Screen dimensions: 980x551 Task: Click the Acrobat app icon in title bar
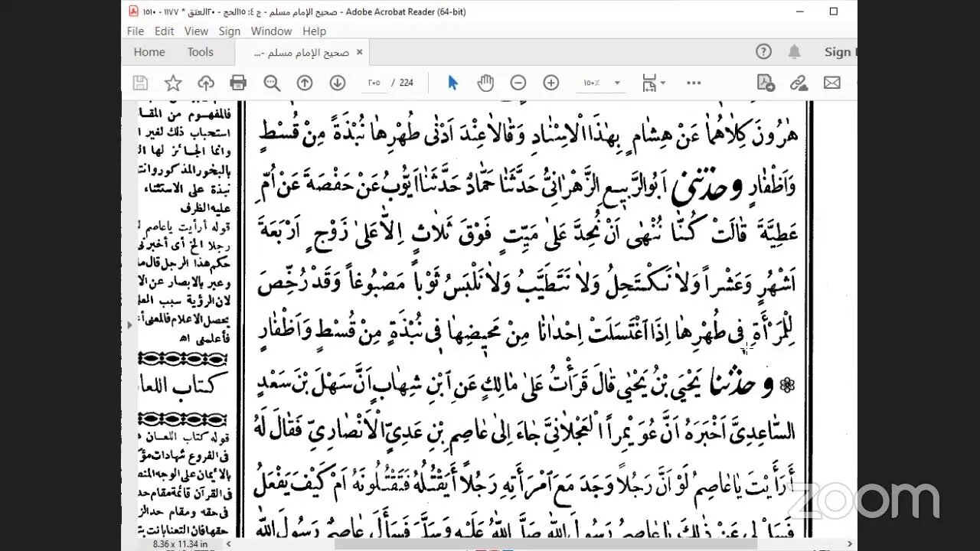point(133,11)
